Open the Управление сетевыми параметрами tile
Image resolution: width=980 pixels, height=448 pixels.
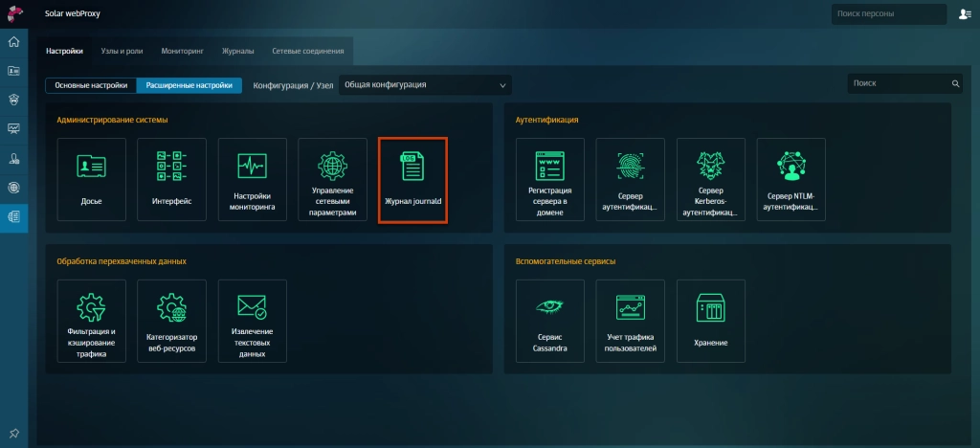[x=332, y=179]
